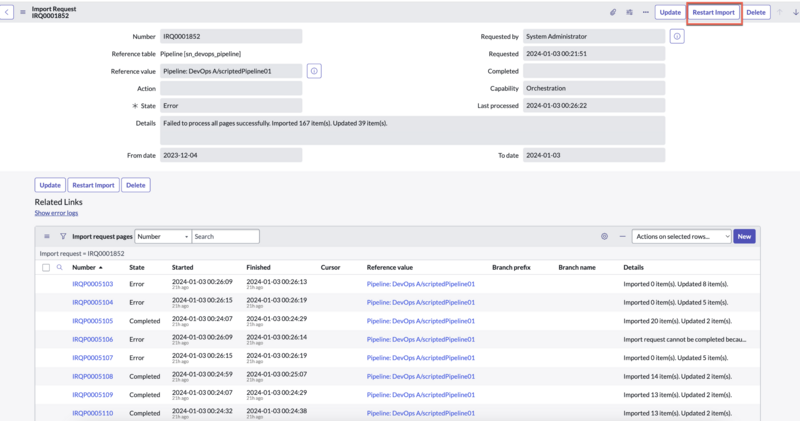Image resolution: width=800 pixels, height=421 pixels.
Task: Open record IRQP0005105
Action: 92,321
